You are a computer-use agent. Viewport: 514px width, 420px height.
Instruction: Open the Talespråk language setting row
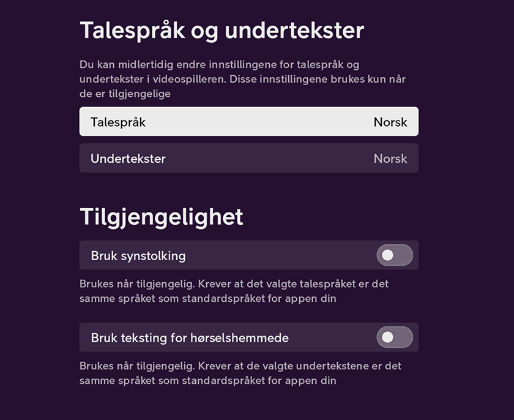click(249, 121)
